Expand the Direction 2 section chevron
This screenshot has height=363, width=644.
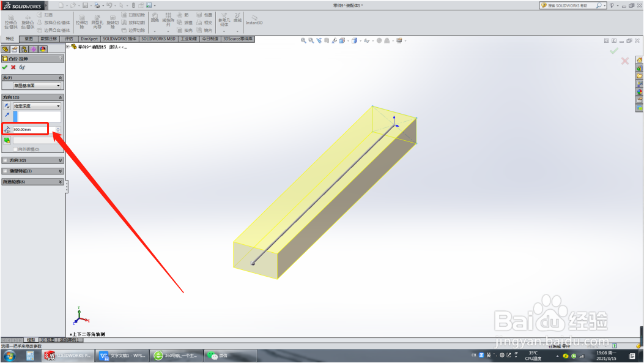61,160
